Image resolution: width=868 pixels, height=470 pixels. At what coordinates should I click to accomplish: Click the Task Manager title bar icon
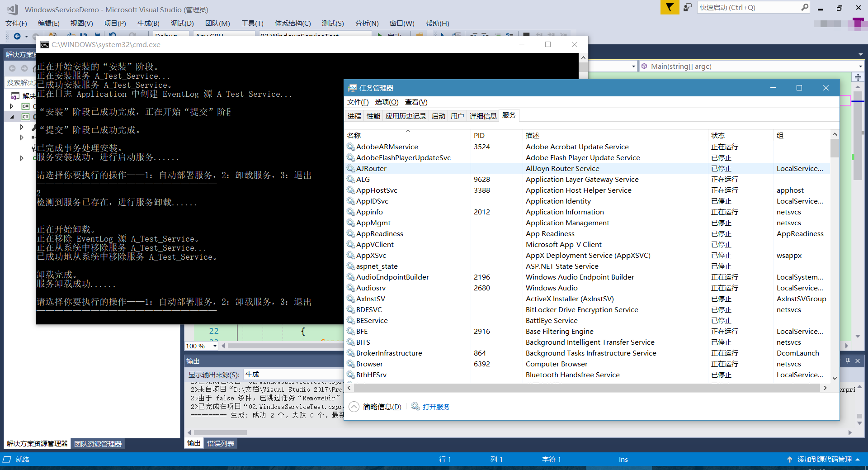[x=352, y=88]
